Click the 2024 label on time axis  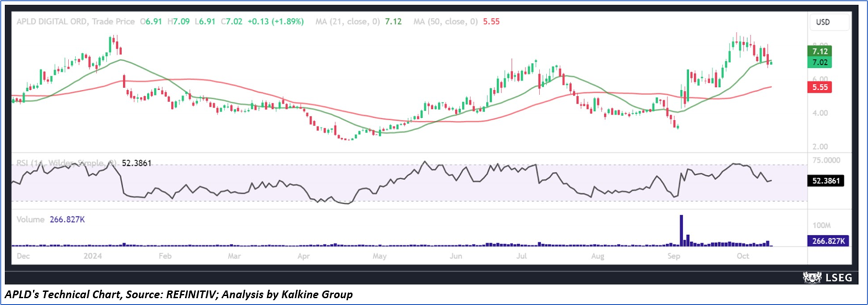(x=92, y=256)
